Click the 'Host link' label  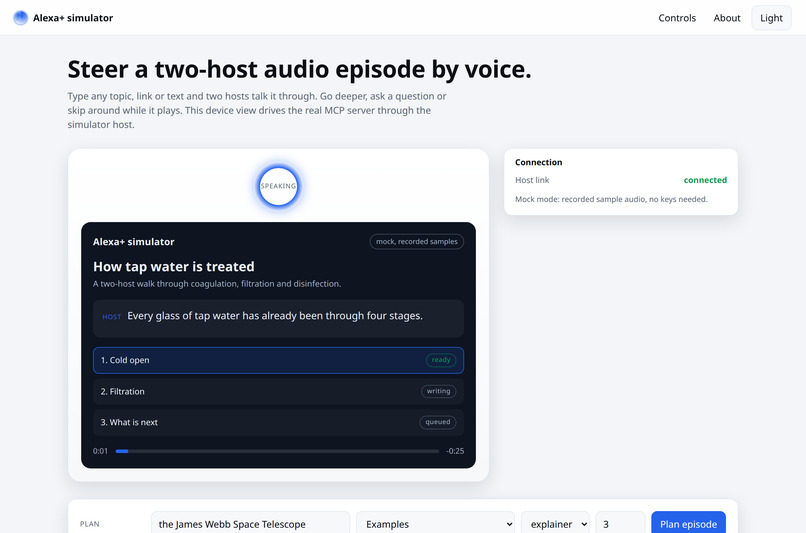532,180
